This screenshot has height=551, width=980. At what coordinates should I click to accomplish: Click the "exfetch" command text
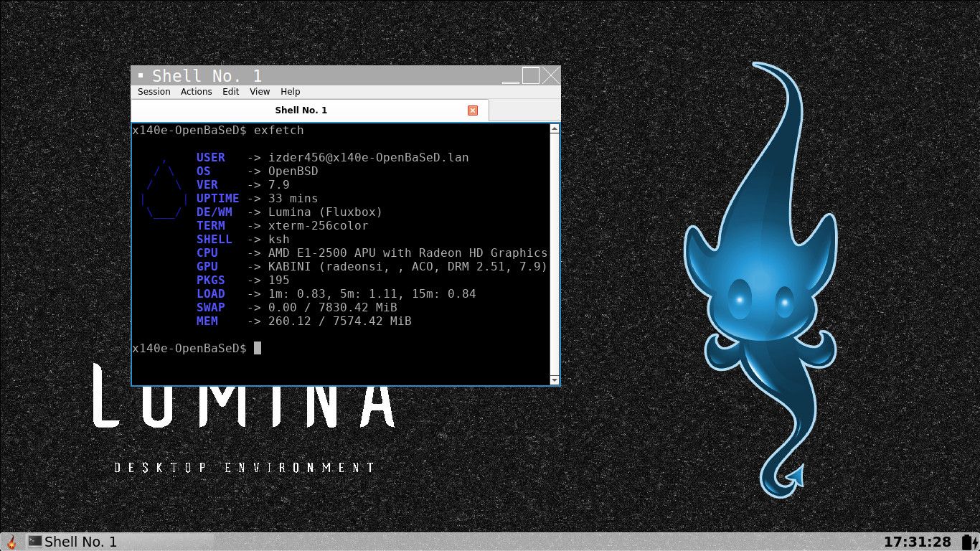click(279, 131)
